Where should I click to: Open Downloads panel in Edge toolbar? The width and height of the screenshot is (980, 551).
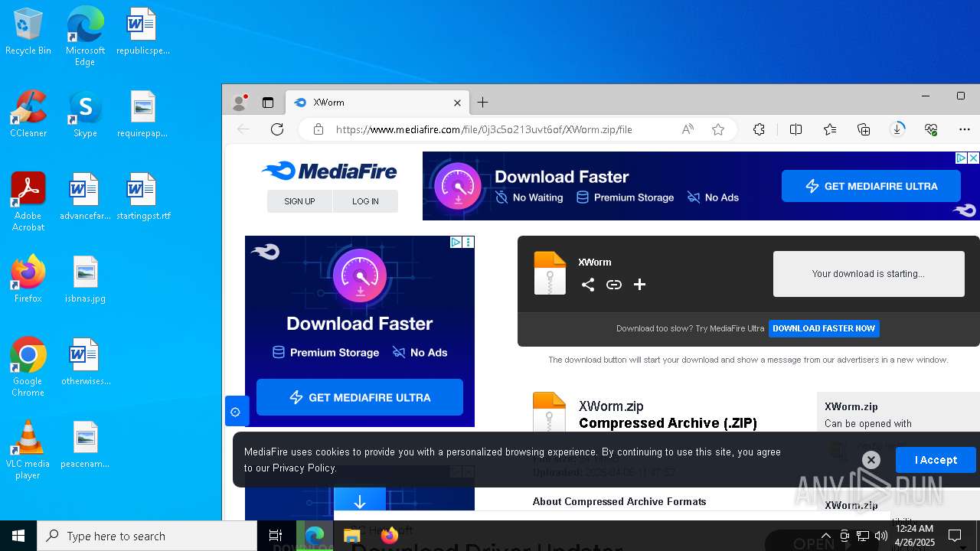897,129
